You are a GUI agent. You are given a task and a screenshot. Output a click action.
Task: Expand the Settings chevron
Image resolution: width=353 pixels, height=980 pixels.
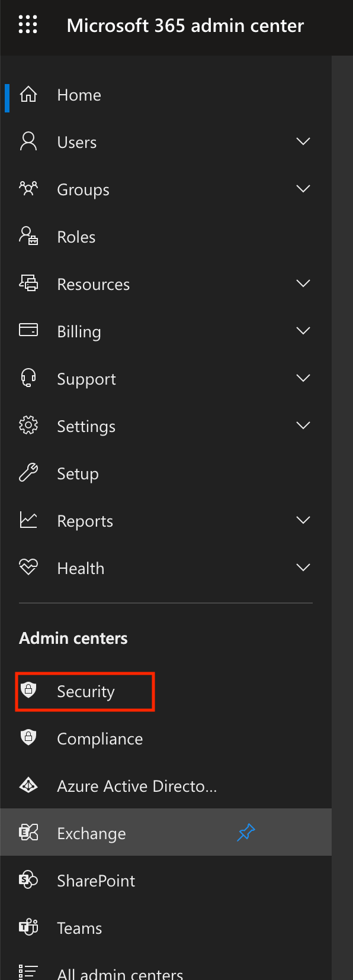(x=303, y=425)
